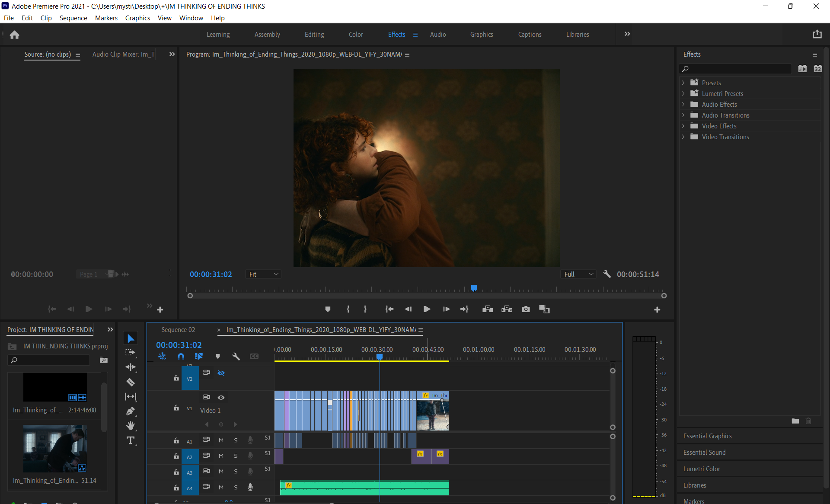
Task: Switch to the Color workspace
Action: tap(356, 35)
